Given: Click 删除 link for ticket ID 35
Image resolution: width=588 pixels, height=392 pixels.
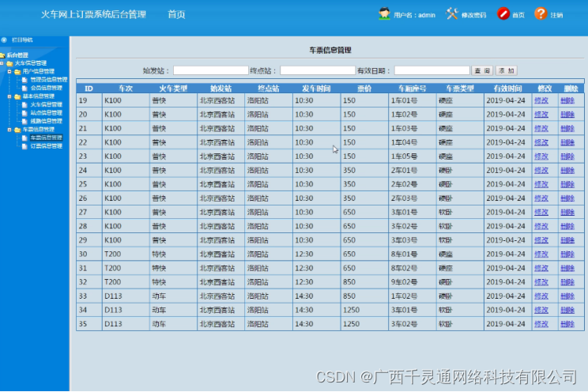Looking at the screenshot, I should tap(567, 324).
